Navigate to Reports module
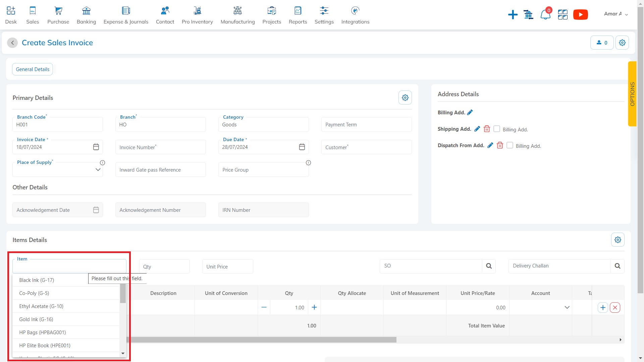This screenshot has width=644, height=362. click(x=297, y=15)
